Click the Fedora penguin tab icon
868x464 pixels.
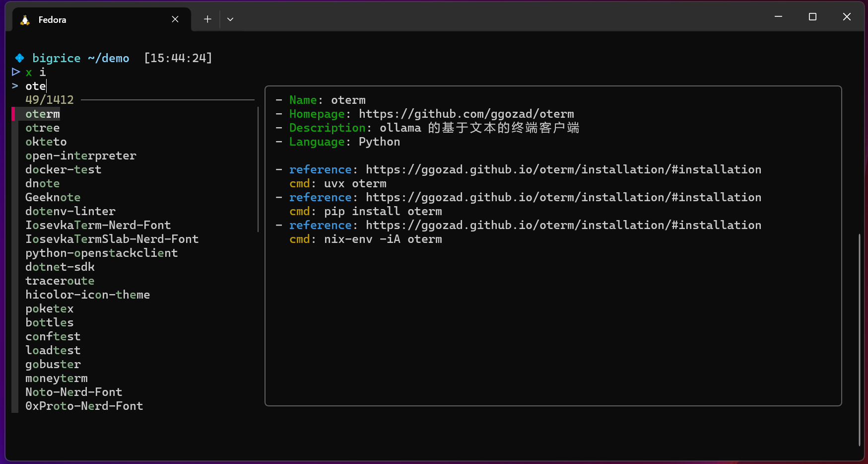point(25,20)
